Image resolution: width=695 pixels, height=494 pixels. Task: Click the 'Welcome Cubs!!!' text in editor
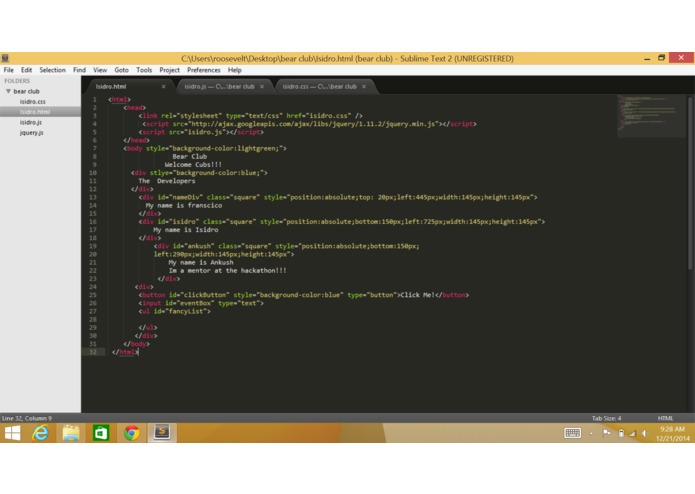pyautogui.click(x=193, y=164)
